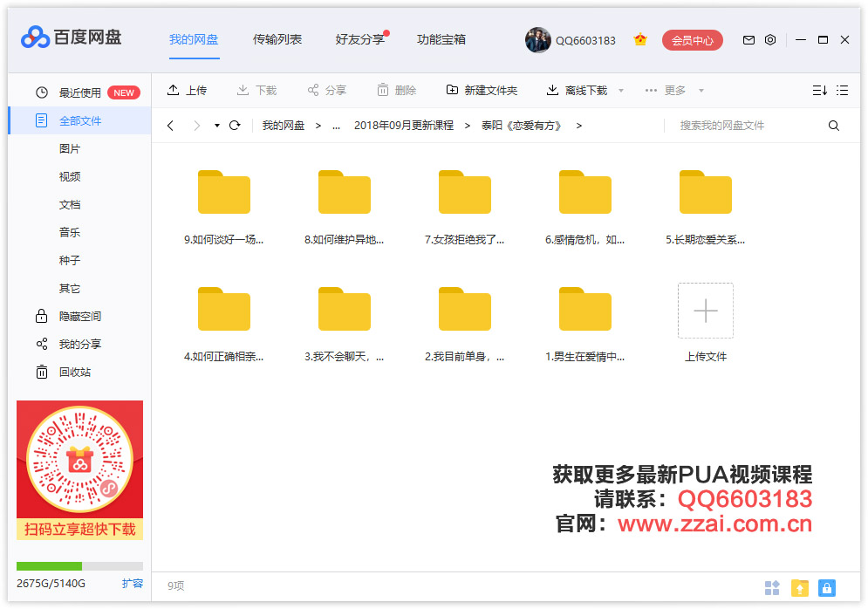Image resolution: width=868 pixels, height=609 pixels.
Task: Click the yellow upload folder icon at bottom
Action: [799, 588]
